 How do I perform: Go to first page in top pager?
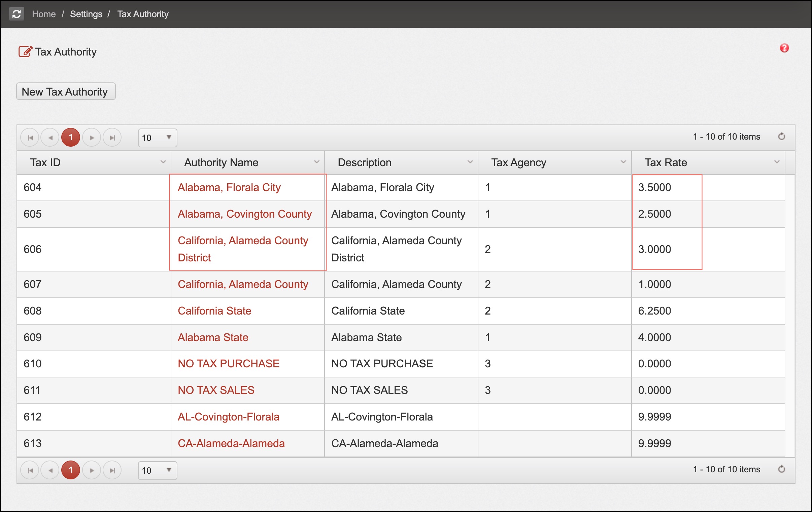pyautogui.click(x=30, y=138)
